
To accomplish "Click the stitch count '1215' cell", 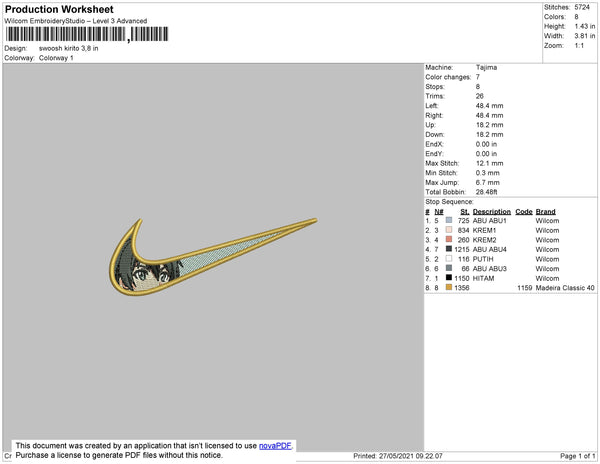I will point(462,249).
